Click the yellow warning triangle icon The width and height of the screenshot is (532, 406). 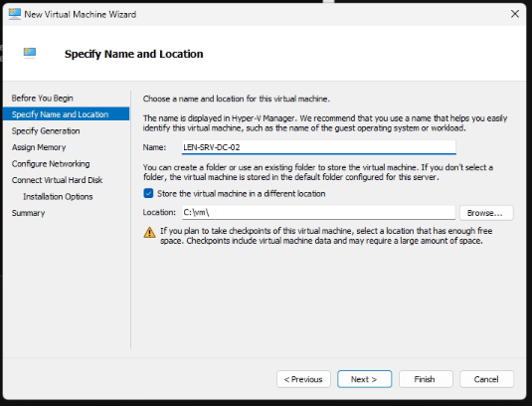click(x=149, y=233)
